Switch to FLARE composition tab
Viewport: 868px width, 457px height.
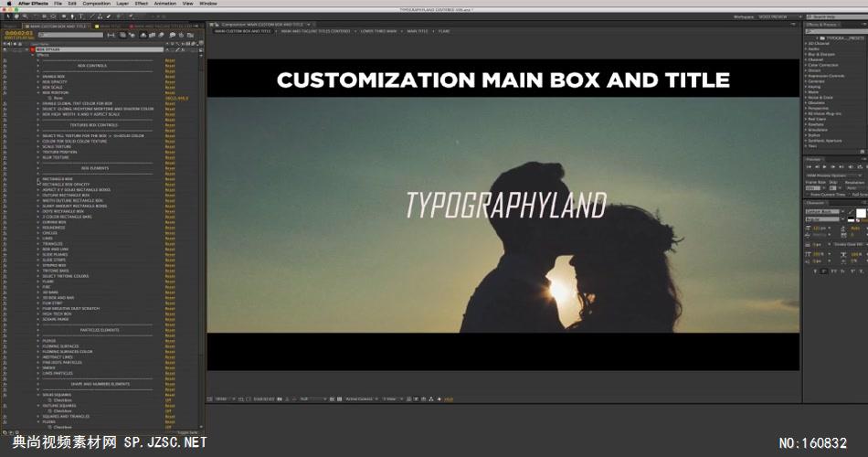[444, 31]
